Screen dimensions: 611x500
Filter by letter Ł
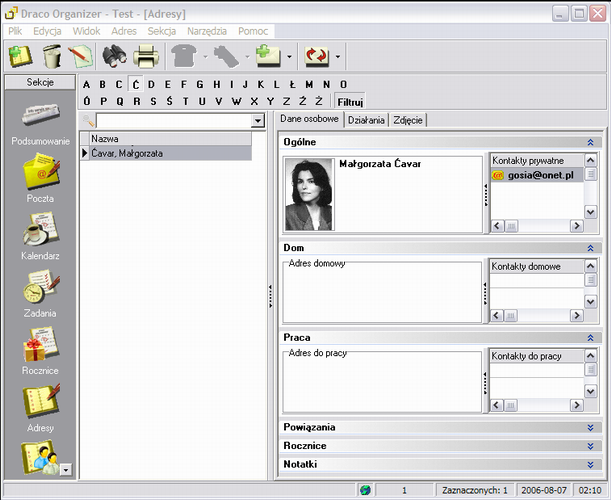tap(293, 85)
